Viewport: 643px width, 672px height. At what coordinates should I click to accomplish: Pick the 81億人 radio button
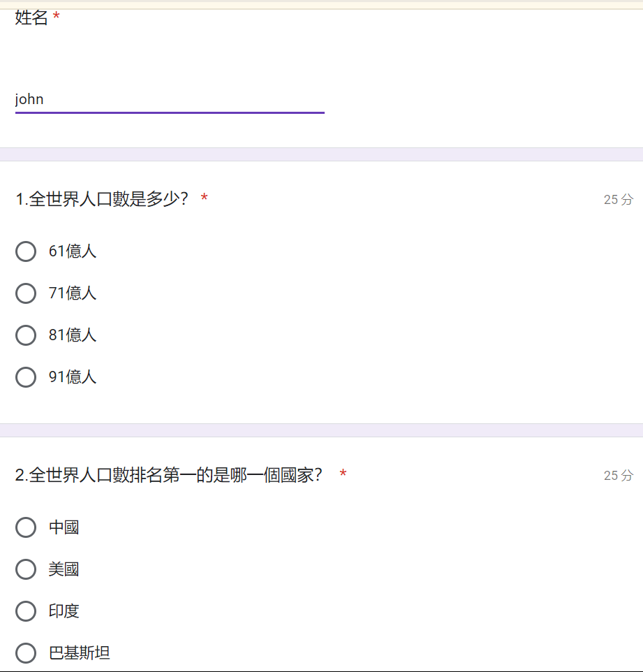tap(26, 335)
